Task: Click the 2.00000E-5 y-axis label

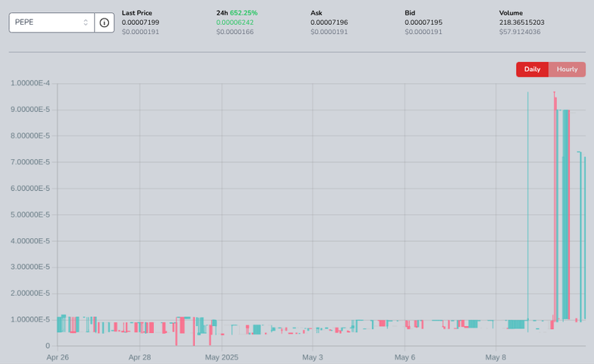Action: (x=30, y=293)
